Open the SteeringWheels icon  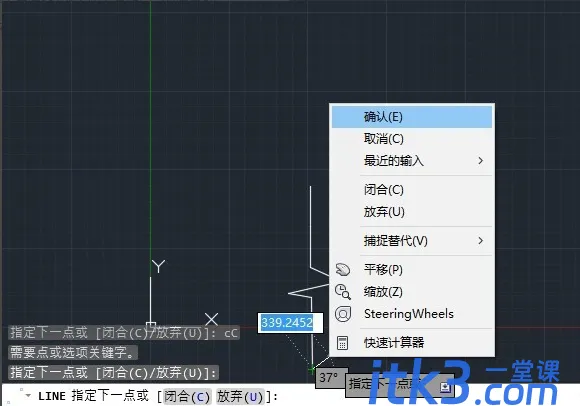(343, 314)
